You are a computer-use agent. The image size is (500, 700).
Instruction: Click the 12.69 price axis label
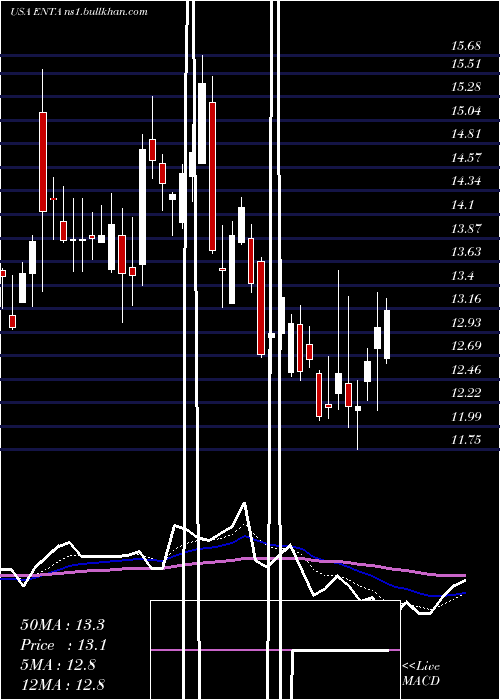[x=466, y=346]
